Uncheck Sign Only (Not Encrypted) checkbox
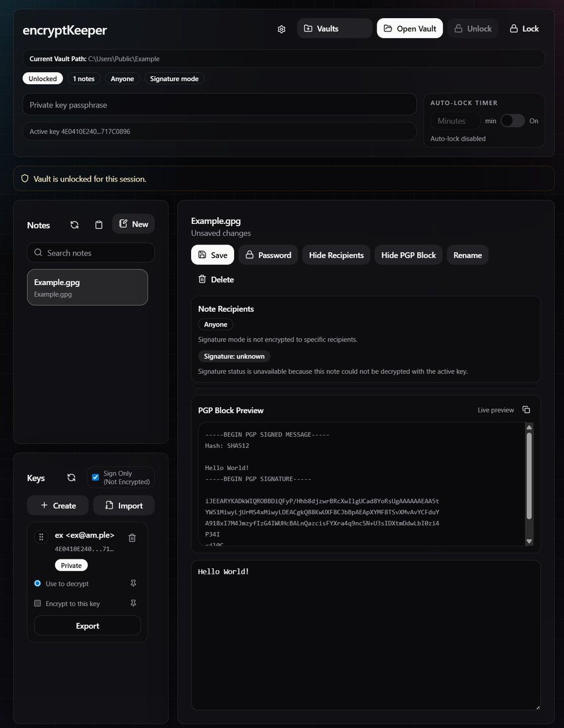The image size is (564, 728). (x=95, y=477)
